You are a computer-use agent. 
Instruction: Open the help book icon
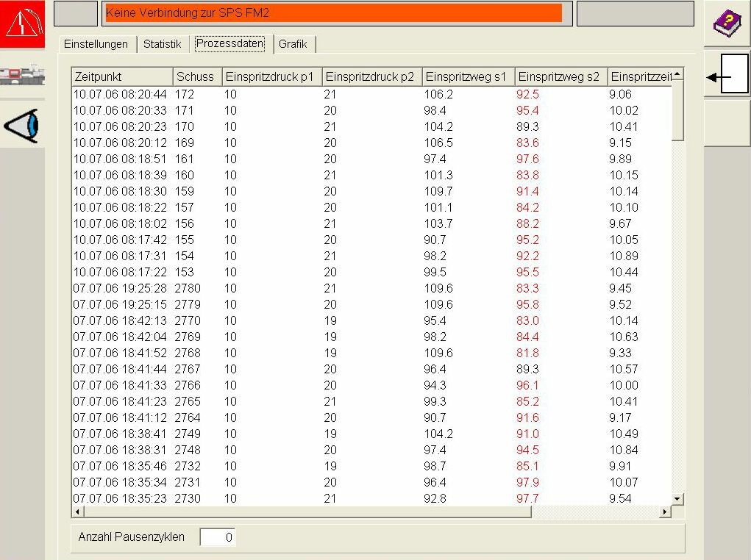[727, 24]
